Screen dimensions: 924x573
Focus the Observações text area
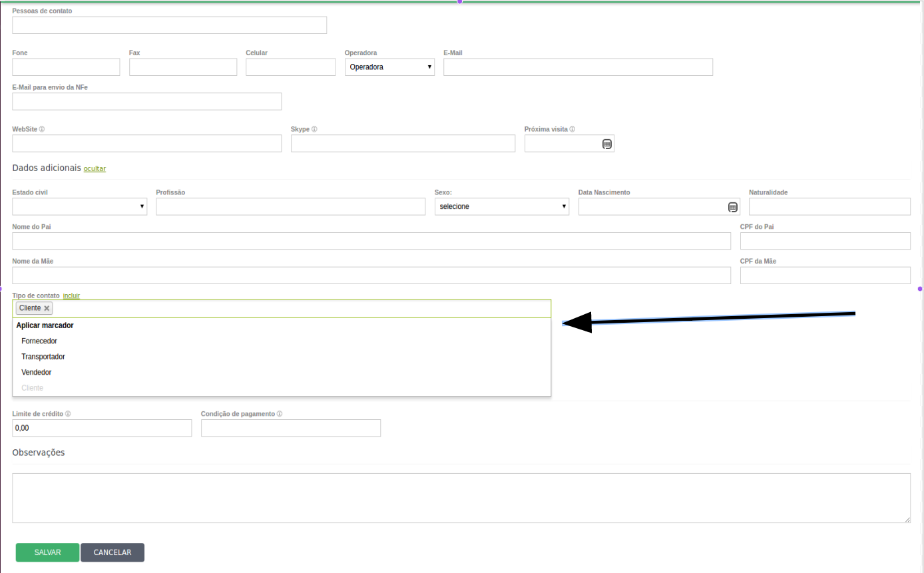coord(461,498)
